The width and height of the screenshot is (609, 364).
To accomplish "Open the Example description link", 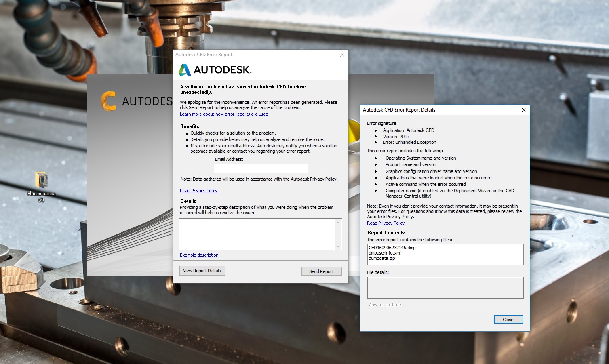I will click(x=199, y=255).
